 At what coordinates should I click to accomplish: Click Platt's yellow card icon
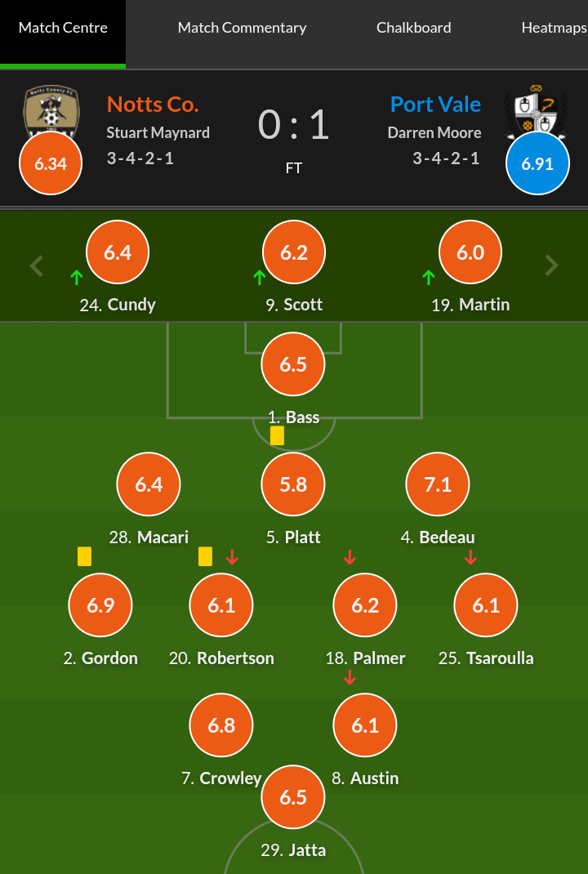277,435
